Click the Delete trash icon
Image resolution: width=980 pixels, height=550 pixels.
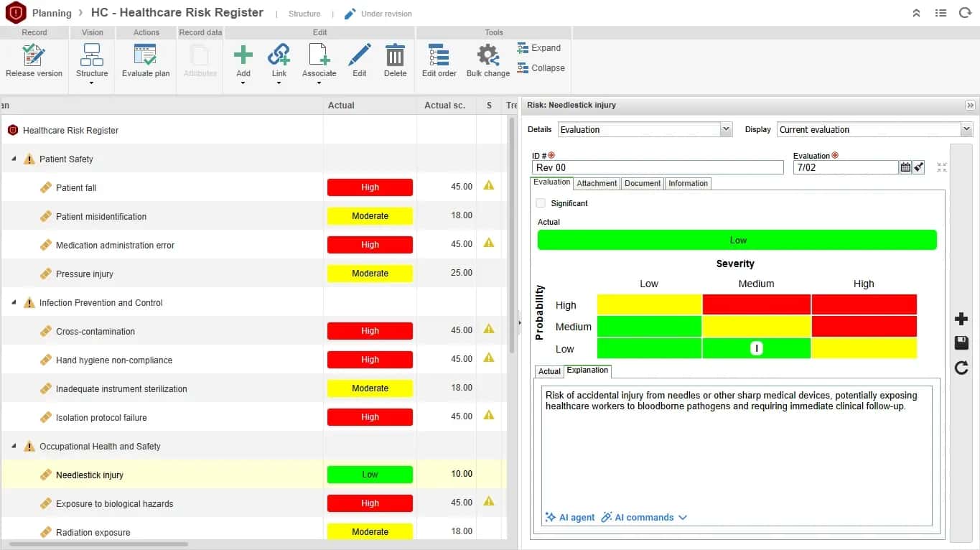(x=395, y=56)
